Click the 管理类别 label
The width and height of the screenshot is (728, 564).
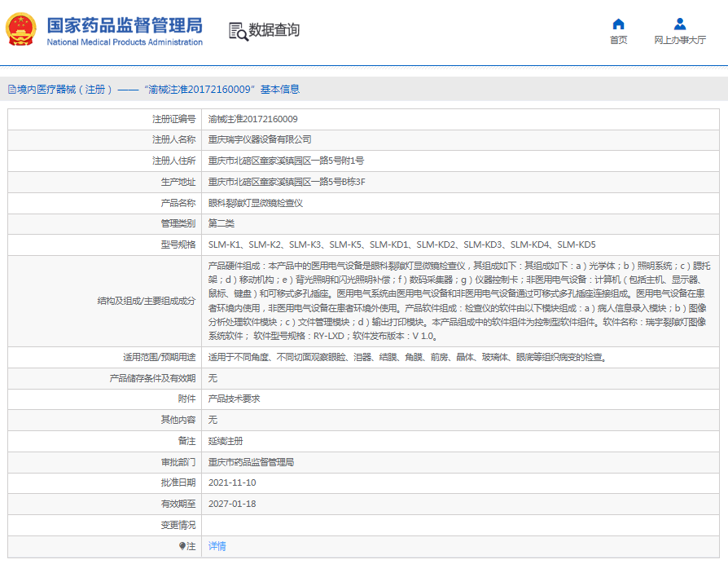[x=178, y=224]
